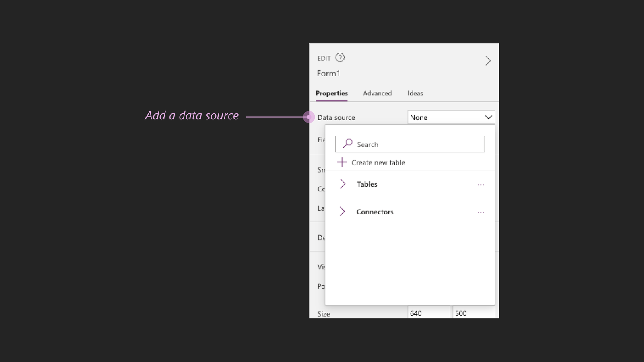The image size is (644, 362).
Task: Switch to the Ideas tab
Action: click(415, 93)
